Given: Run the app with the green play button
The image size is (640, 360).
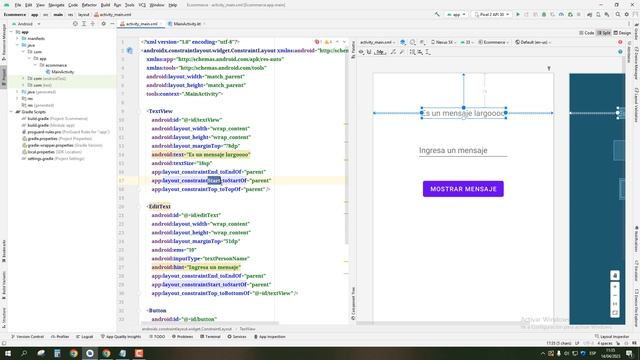Looking at the screenshot, I should tap(518, 14).
